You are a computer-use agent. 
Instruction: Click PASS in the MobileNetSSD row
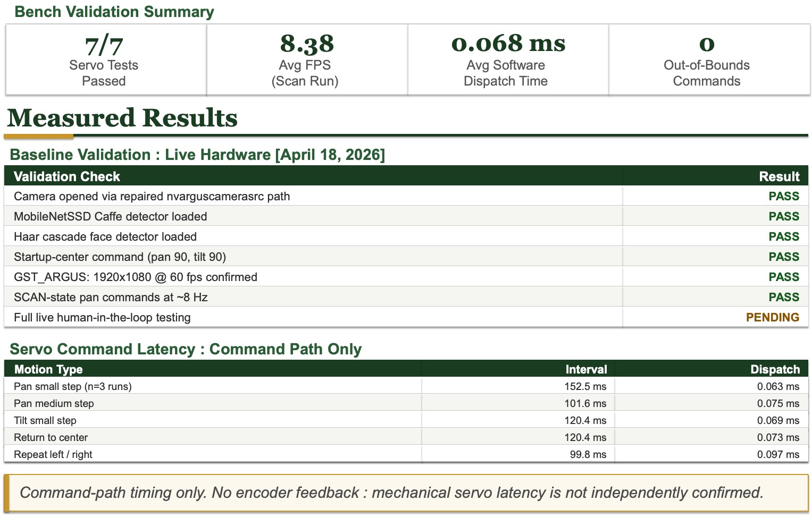point(784,216)
